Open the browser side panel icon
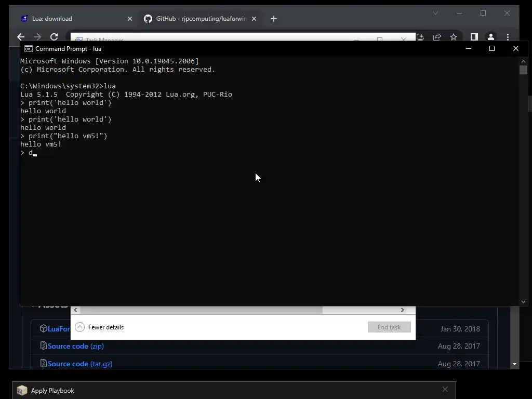 [x=474, y=37]
